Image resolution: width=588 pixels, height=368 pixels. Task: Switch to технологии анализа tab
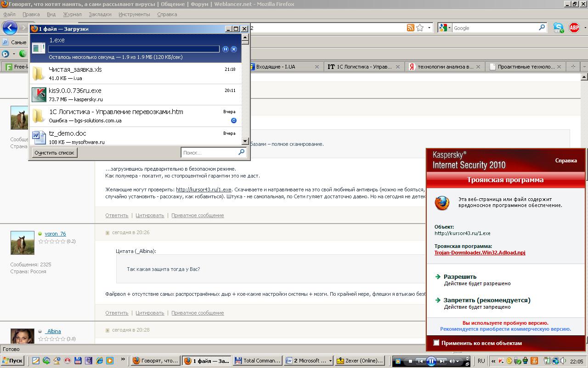[x=445, y=67]
